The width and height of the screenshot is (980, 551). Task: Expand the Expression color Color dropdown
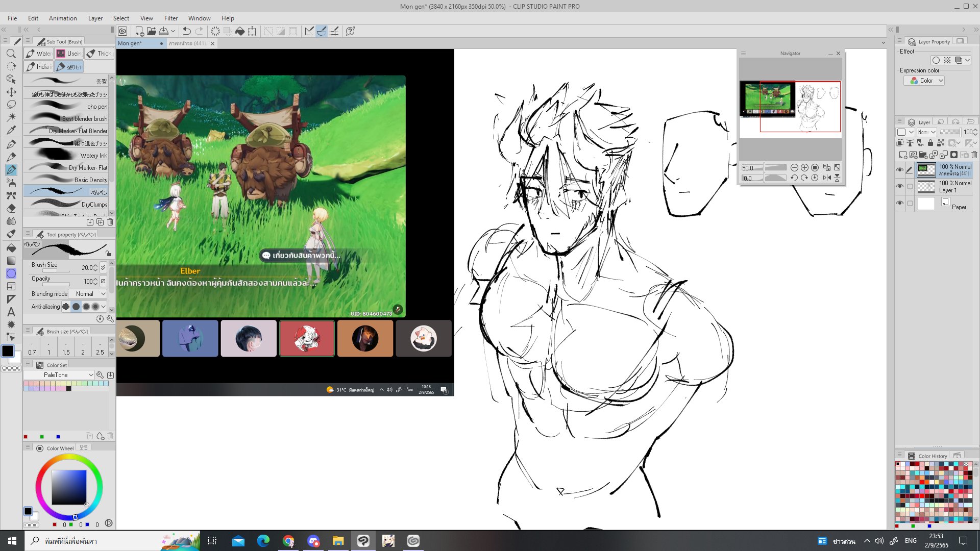(927, 81)
